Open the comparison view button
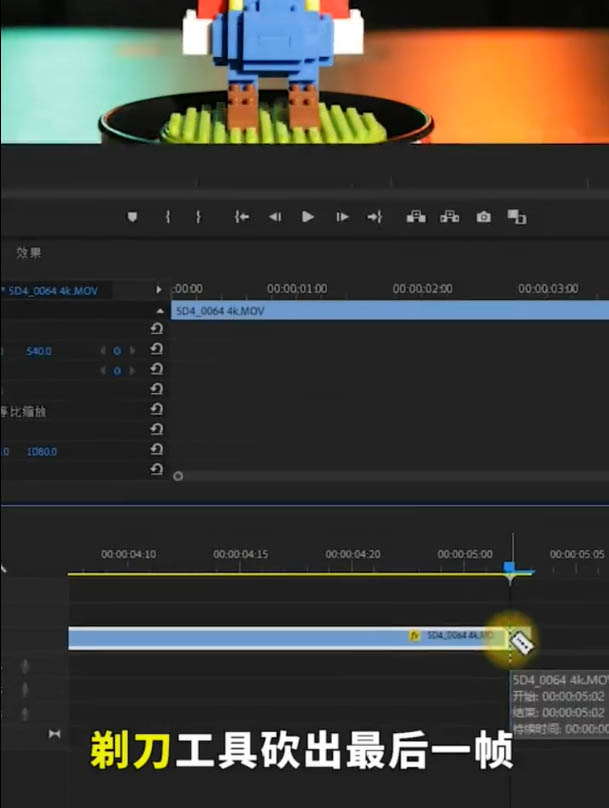This screenshot has width=609, height=808. [x=517, y=217]
